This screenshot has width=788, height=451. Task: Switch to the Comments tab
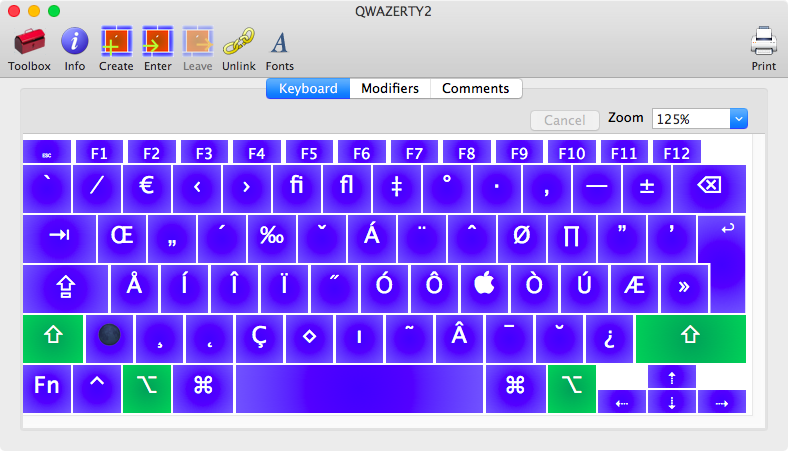pyautogui.click(x=476, y=88)
